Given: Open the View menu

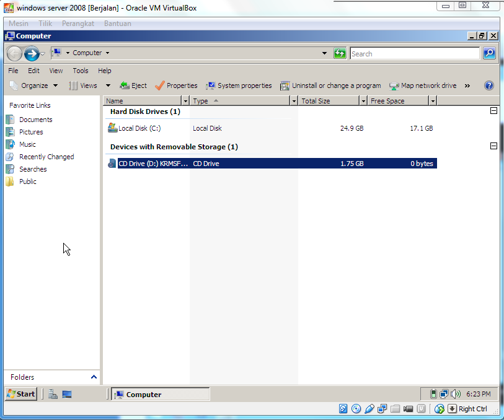Looking at the screenshot, I should point(56,71).
